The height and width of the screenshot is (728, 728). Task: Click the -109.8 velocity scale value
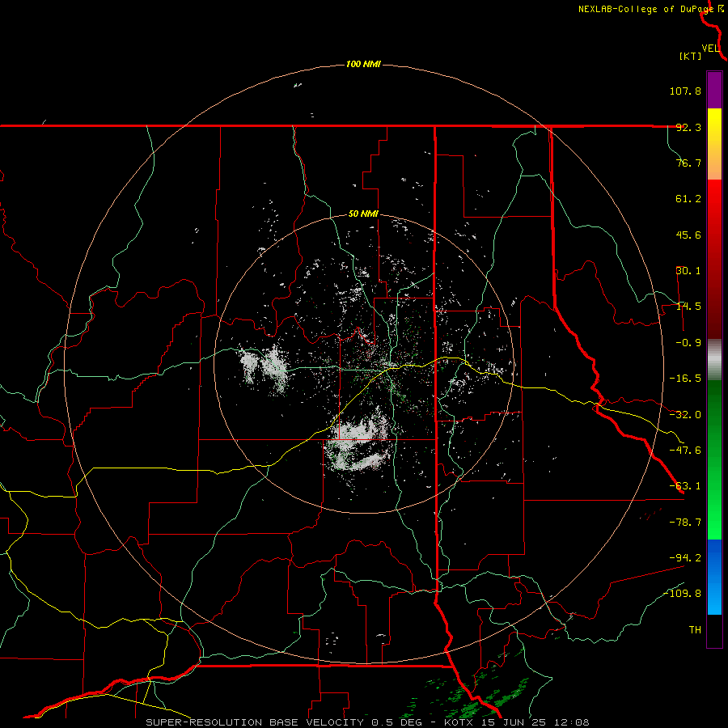(x=682, y=594)
